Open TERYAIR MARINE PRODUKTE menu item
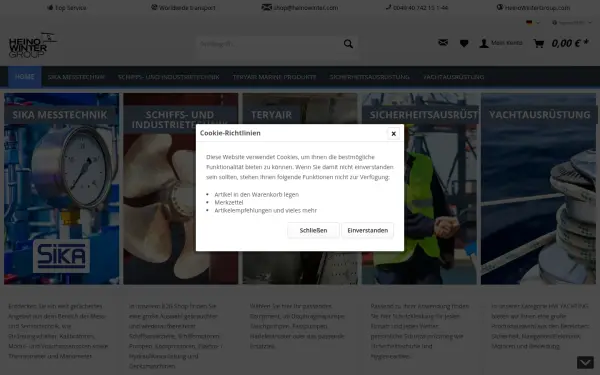The width and height of the screenshot is (600, 375). (x=274, y=77)
